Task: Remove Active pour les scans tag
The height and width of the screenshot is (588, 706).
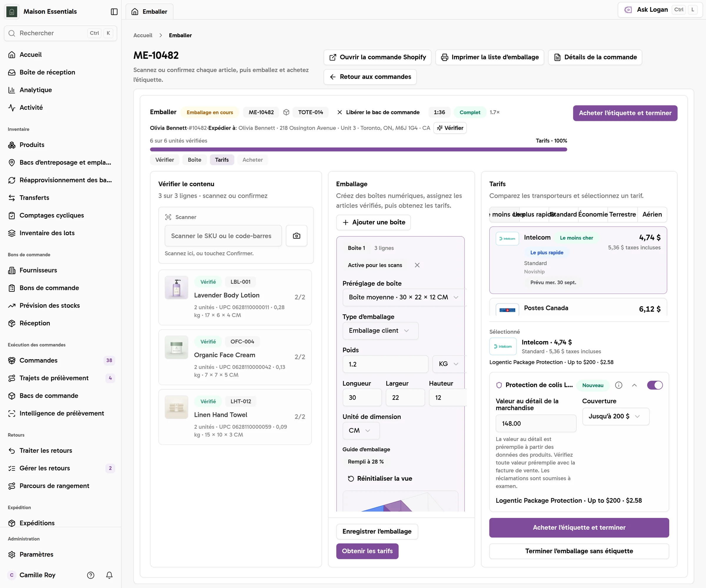Action: (x=417, y=265)
